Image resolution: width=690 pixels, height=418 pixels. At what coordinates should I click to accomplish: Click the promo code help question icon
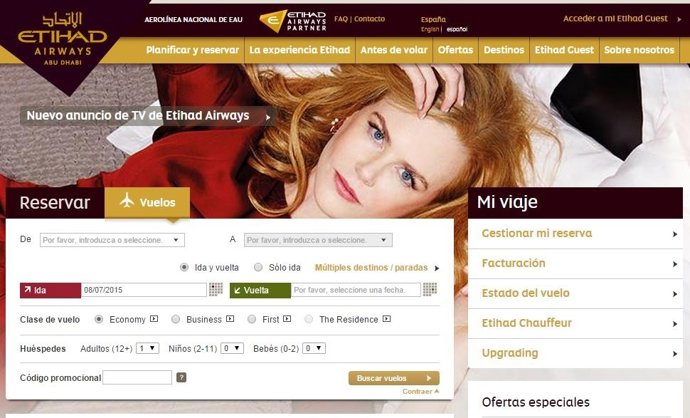click(181, 377)
